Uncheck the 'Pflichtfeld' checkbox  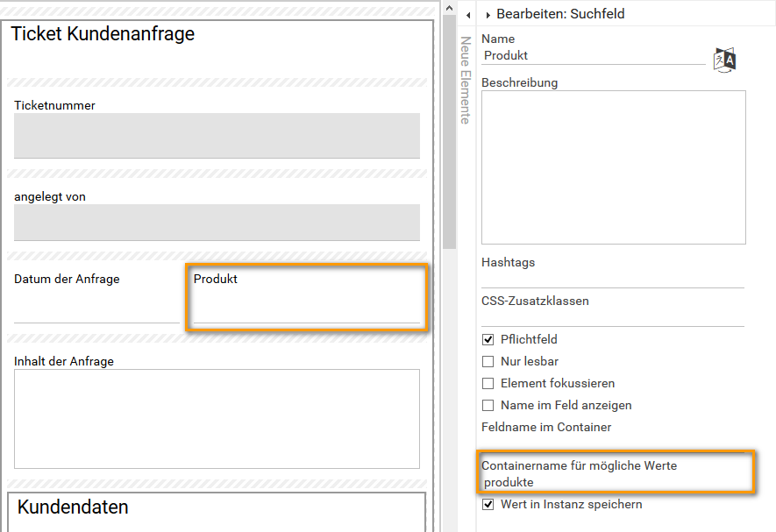pos(486,339)
